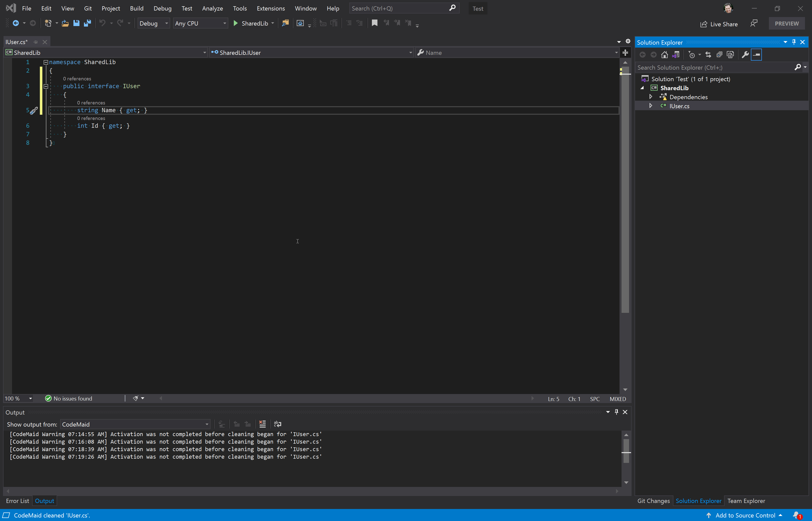Click the PREVIEW button
The image size is (812, 521).
click(x=786, y=23)
